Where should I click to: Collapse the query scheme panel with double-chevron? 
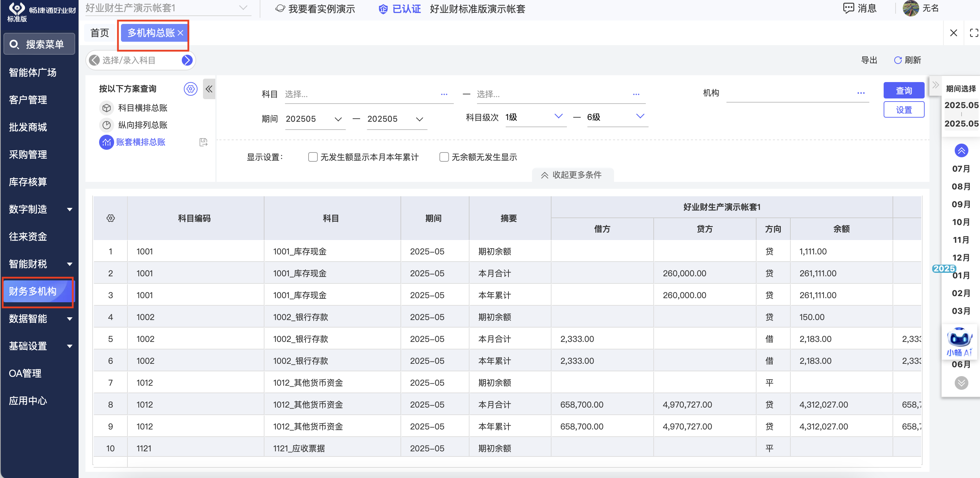click(x=209, y=89)
